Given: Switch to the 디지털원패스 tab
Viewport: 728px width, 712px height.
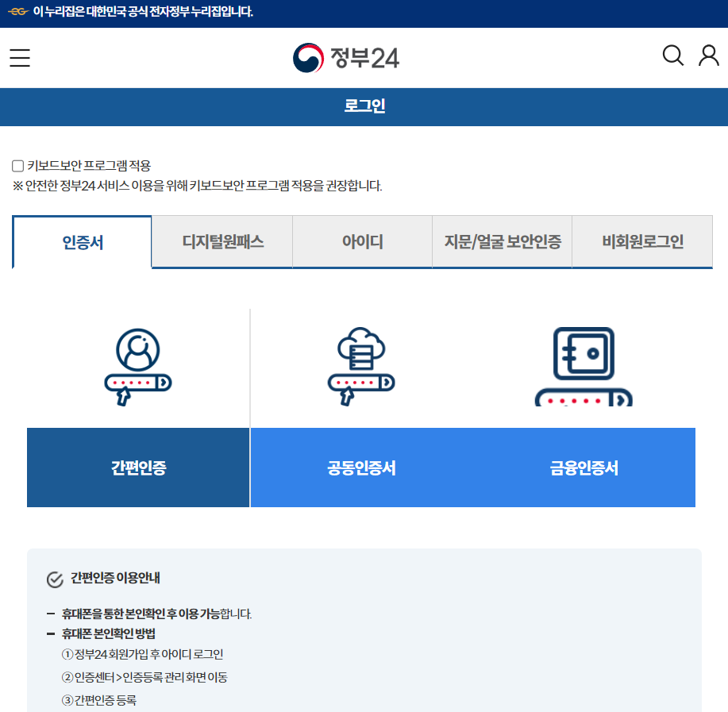Looking at the screenshot, I should pyautogui.click(x=222, y=241).
